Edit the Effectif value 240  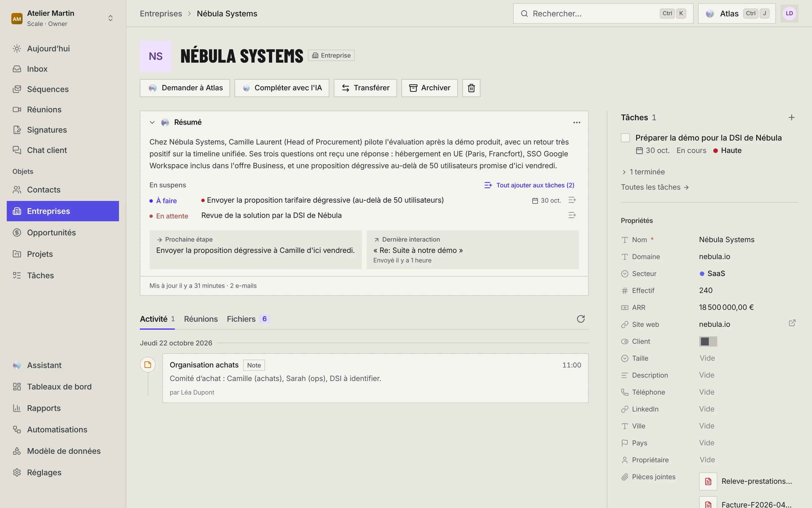(706, 290)
